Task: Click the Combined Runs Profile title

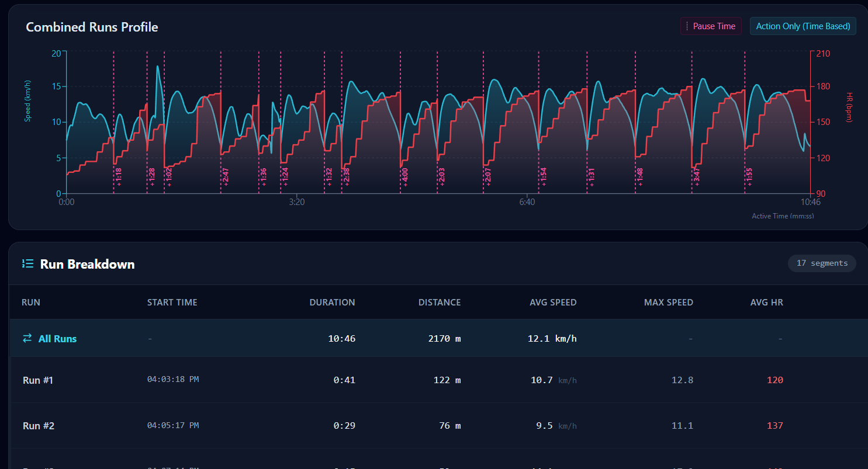Action: (92, 27)
